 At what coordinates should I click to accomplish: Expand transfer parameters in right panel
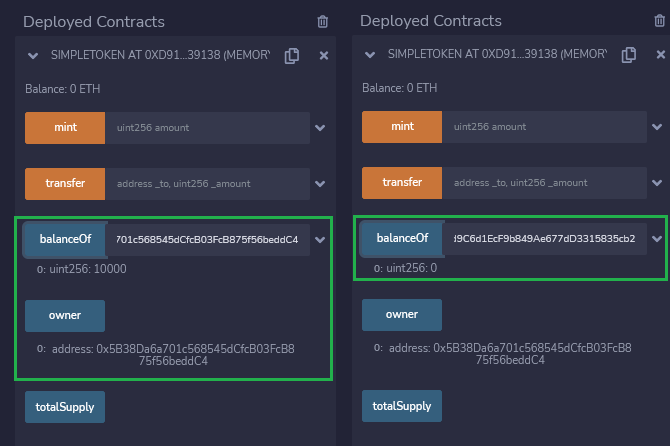(x=657, y=183)
